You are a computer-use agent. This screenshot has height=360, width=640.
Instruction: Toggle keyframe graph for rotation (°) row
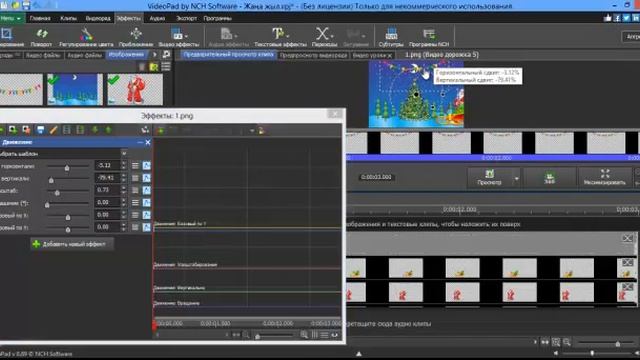(147, 202)
